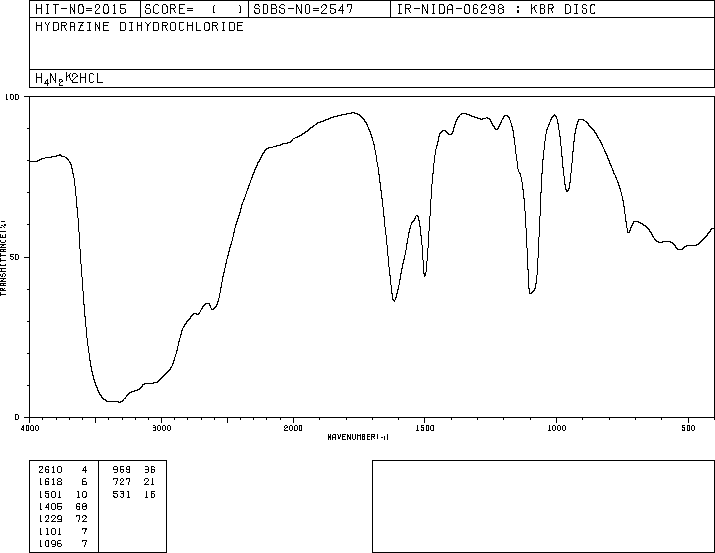
Task: Click the WAVENUMBER axis title
Action: point(358,437)
